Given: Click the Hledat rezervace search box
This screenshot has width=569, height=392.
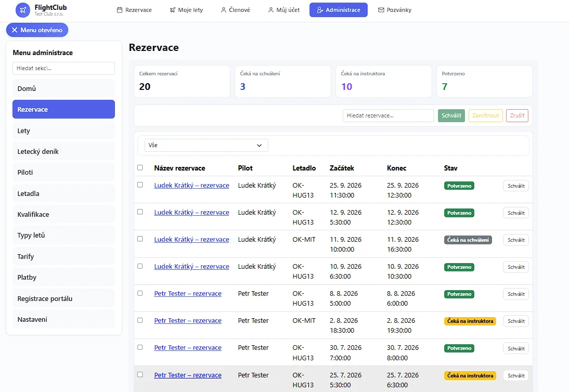Looking at the screenshot, I should coord(389,116).
